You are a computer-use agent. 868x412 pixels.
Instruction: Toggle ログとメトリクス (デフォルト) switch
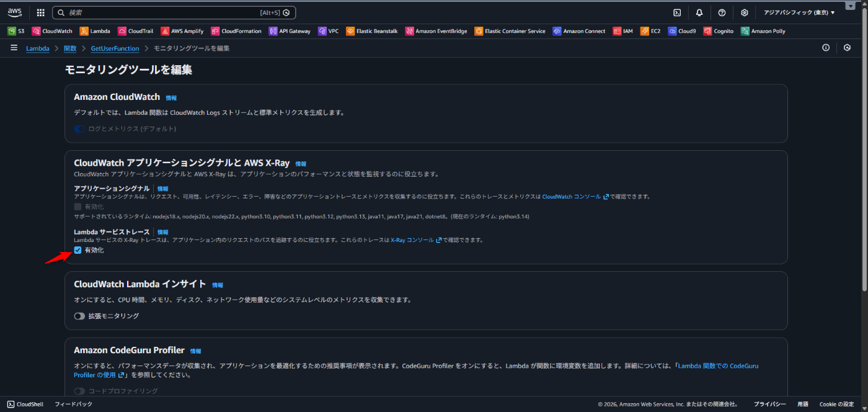point(79,128)
